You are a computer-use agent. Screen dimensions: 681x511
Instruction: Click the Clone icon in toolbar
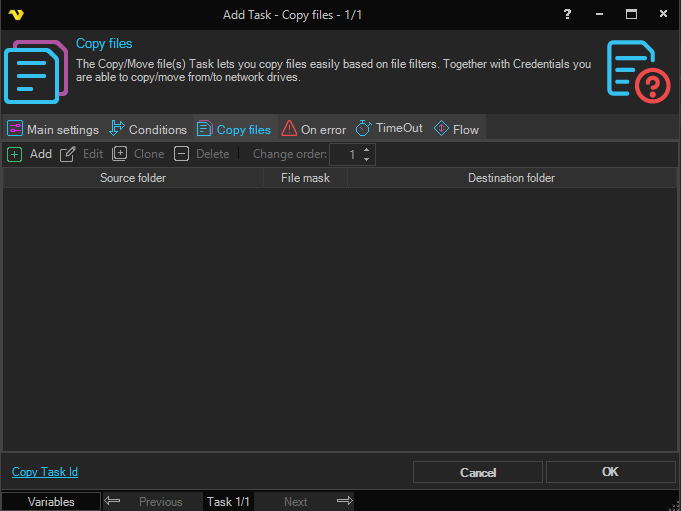coord(120,154)
